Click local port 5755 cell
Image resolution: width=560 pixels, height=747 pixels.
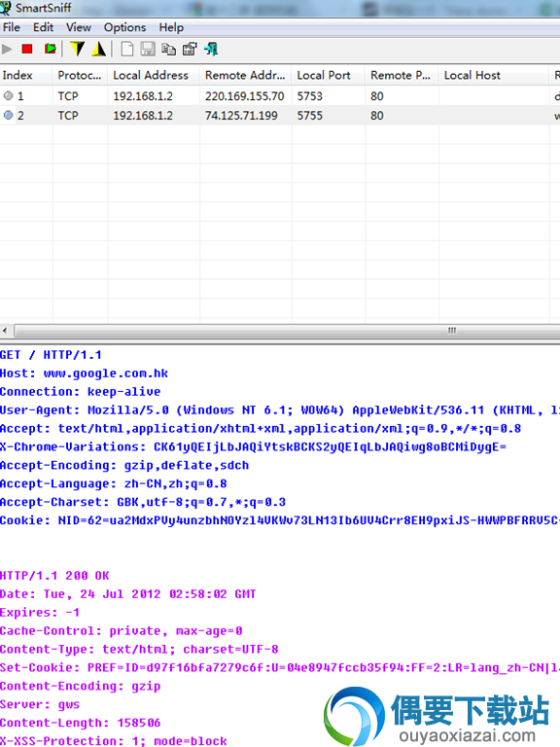pyautogui.click(x=310, y=116)
